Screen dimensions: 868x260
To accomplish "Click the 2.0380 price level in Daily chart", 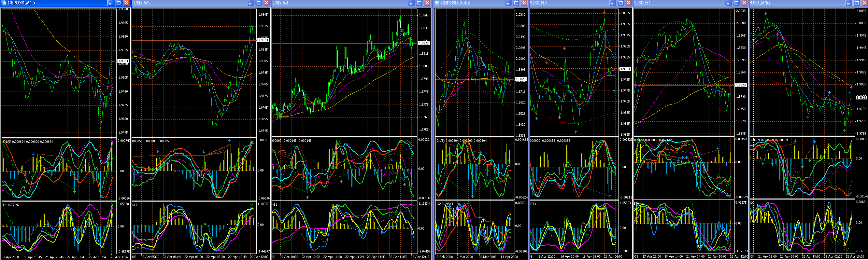I will coord(521,15).
